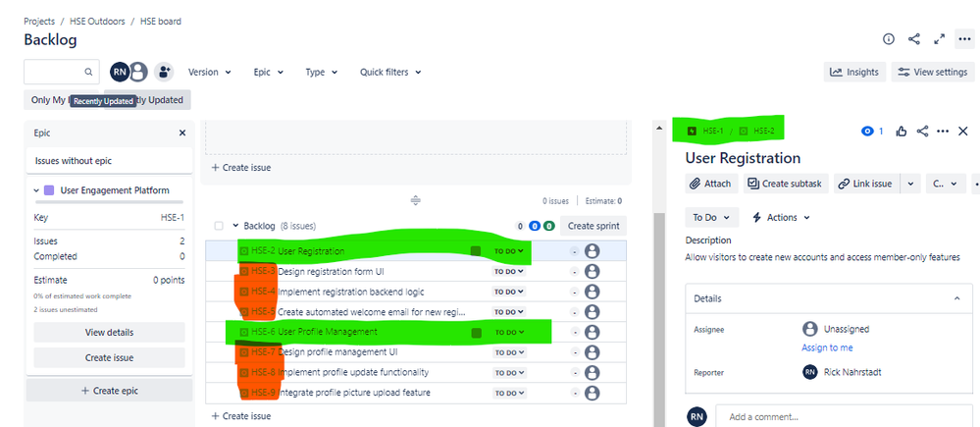Tick the Backlog select-all checkbox
Image resolution: width=980 pixels, height=427 pixels.
219,226
